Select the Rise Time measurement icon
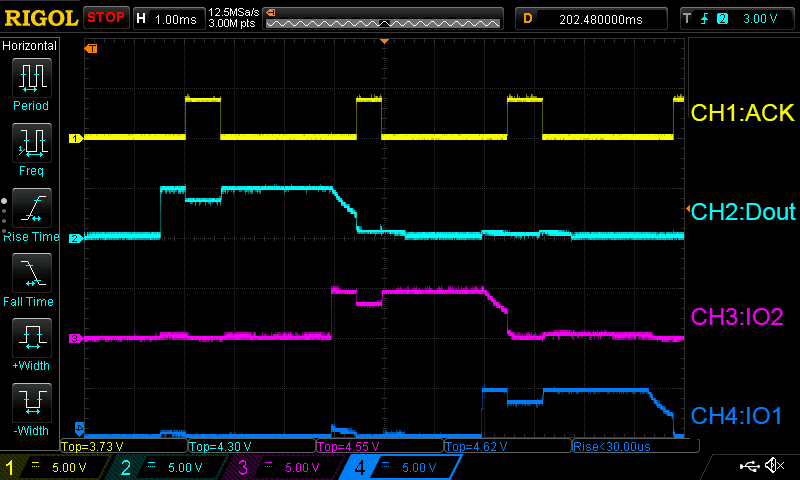Viewport: 800px width, 480px height. (x=32, y=208)
